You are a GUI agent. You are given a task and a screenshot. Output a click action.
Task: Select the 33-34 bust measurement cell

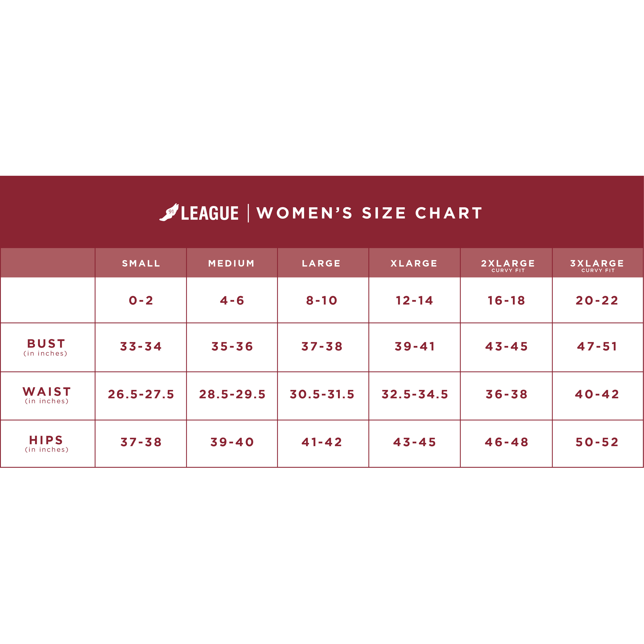[x=141, y=347]
